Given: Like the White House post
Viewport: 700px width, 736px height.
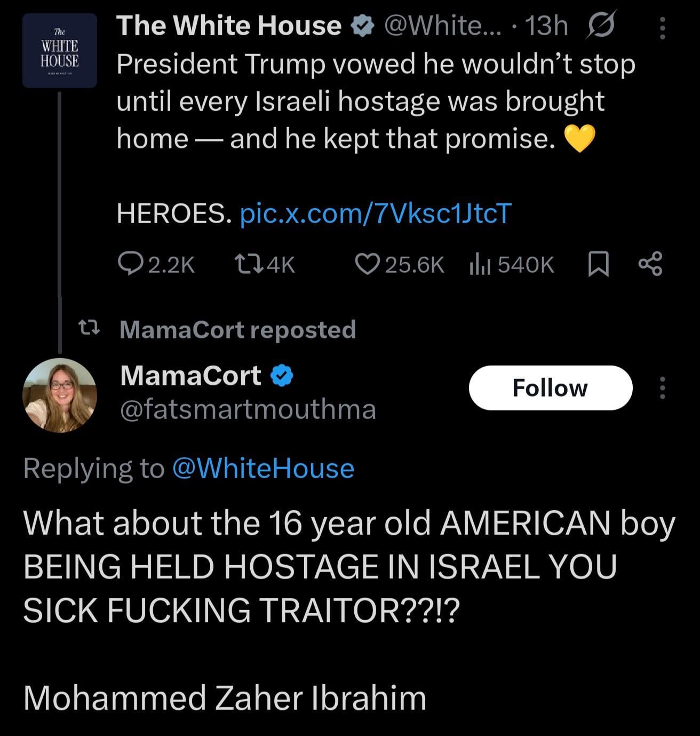Looking at the screenshot, I should coord(367,264).
